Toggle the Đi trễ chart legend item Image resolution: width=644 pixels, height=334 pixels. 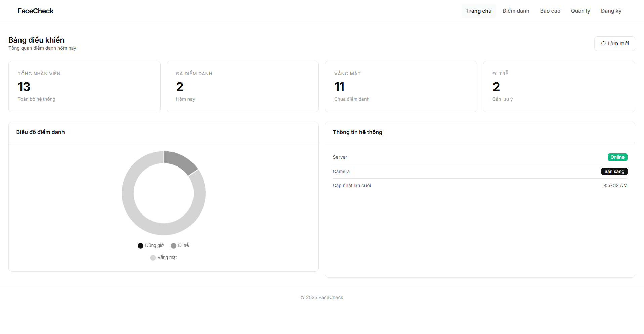180,246
